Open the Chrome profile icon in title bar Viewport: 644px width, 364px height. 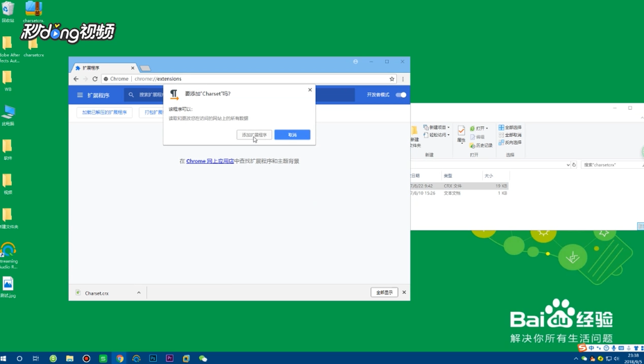[355, 62]
